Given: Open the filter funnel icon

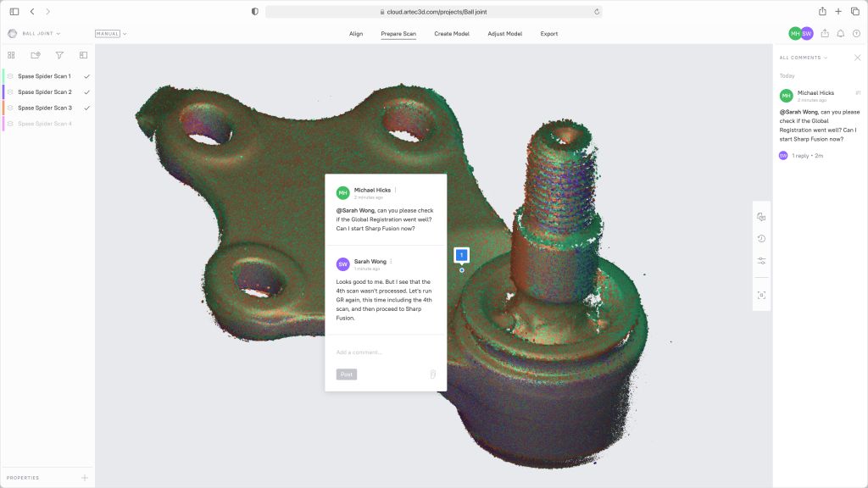Looking at the screenshot, I should click(59, 55).
